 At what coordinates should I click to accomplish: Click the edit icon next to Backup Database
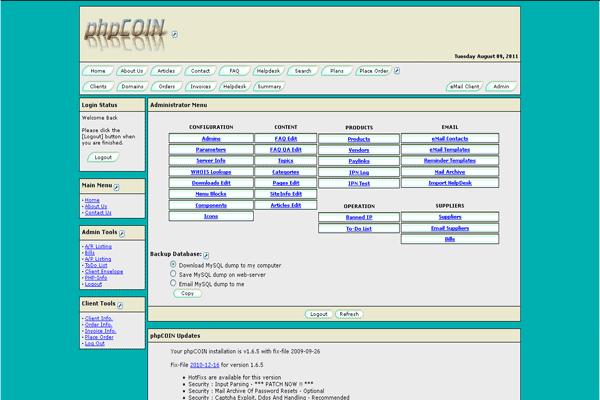pos(206,255)
